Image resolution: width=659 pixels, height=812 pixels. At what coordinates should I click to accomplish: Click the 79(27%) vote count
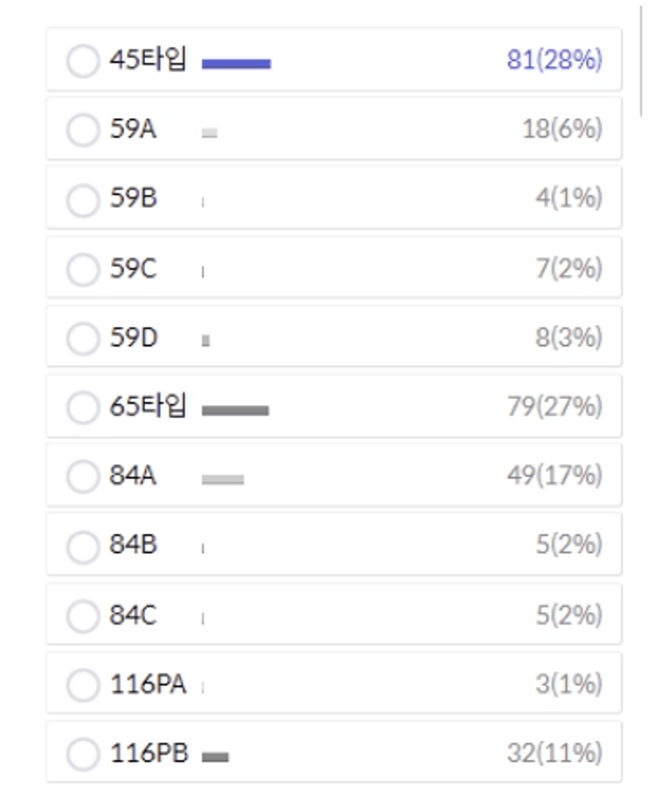pyautogui.click(x=555, y=406)
